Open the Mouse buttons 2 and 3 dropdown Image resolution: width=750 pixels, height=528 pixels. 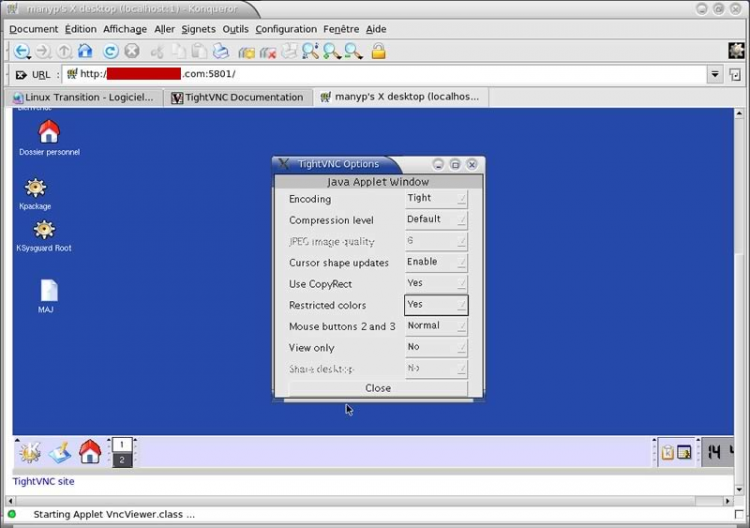coord(436,326)
